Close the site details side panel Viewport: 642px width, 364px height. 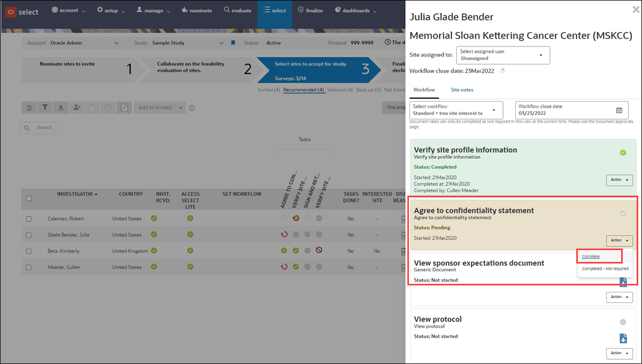[635, 9]
